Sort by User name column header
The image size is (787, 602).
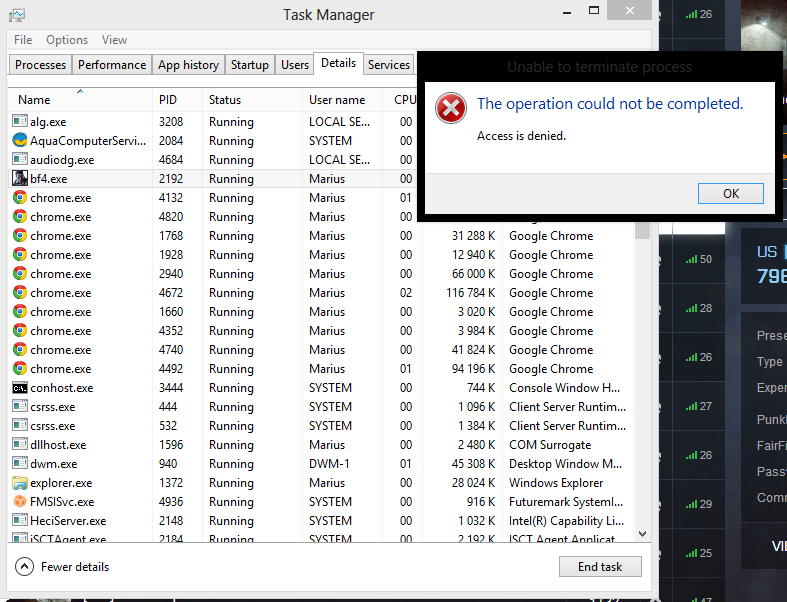[342, 99]
